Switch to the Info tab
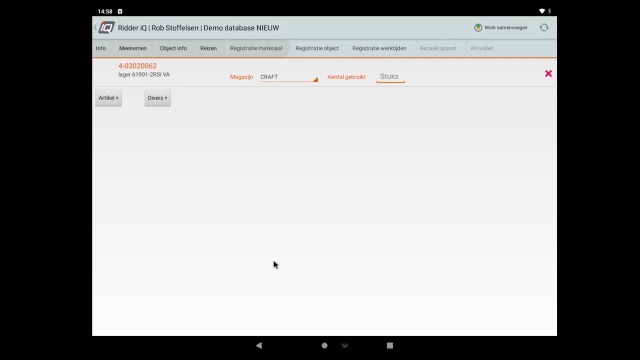Image resolution: width=640 pixels, height=360 pixels. point(101,48)
